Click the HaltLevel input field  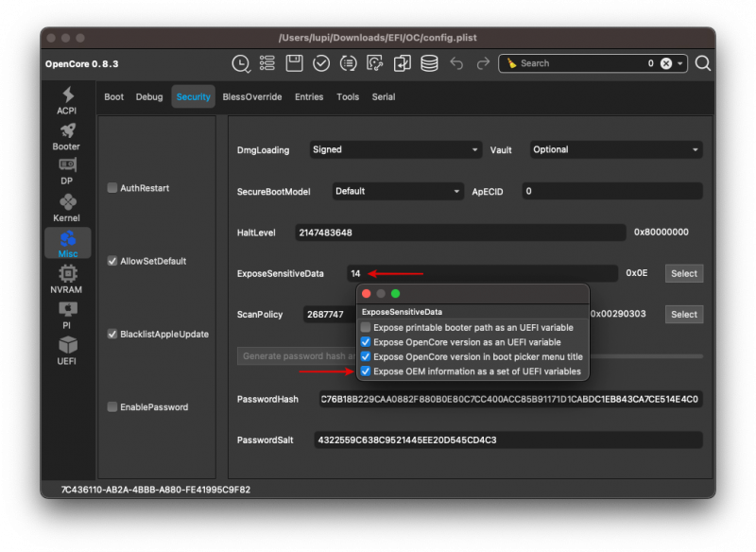point(458,233)
